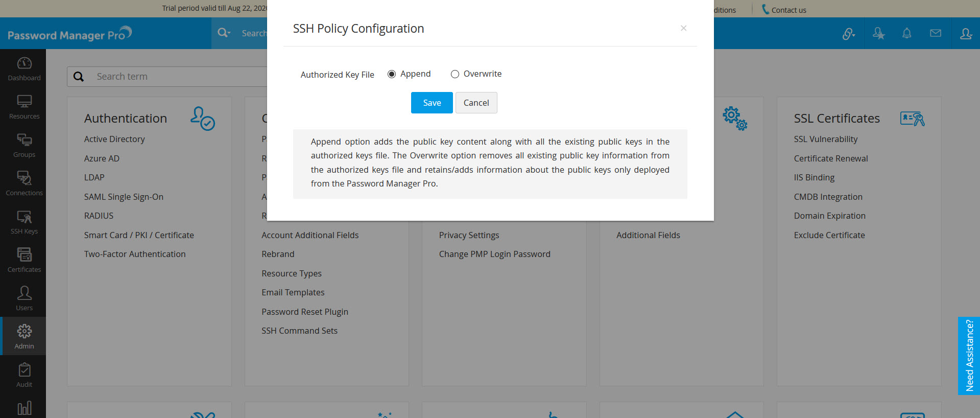Select the Overwrite radio button
The height and width of the screenshot is (418, 980).
coord(455,74)
